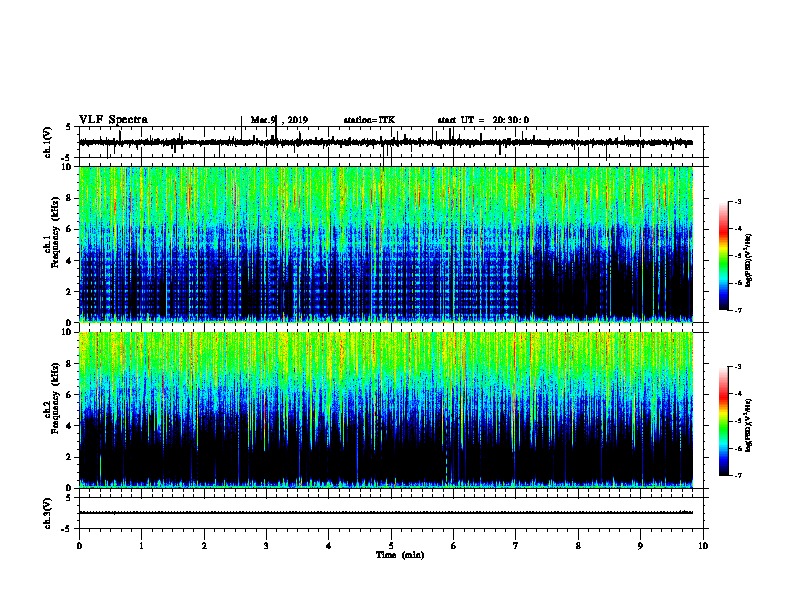
Task: Click time axis tick label '4'
Action: coord(329,546)
